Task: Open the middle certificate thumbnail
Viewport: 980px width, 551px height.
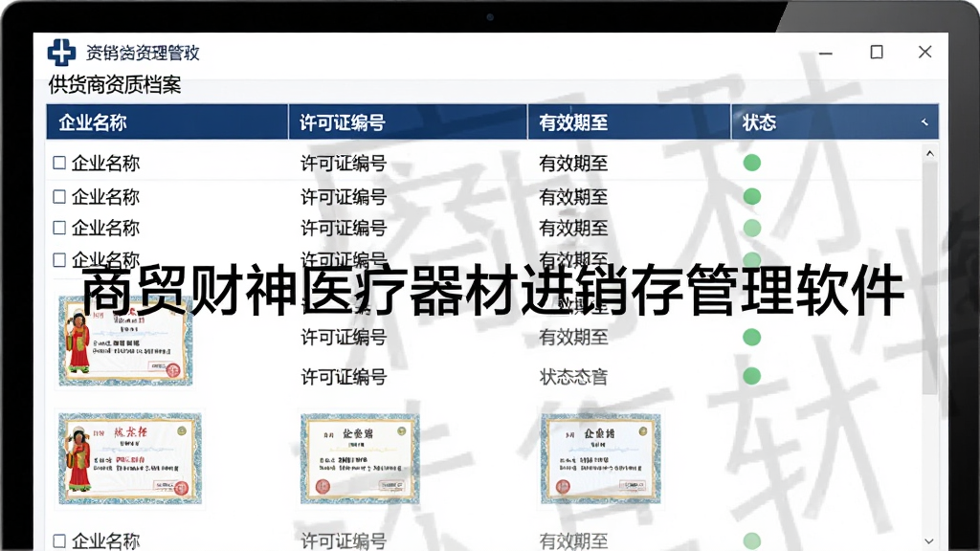Action: [360, 458]
